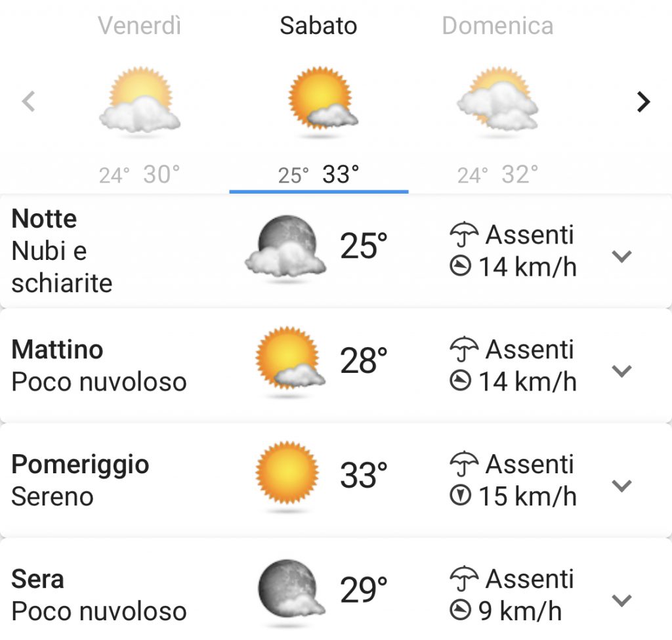The image size is (672, 640).
Task: Go back with left arrow chevron
Action: (x=28, y=102)
